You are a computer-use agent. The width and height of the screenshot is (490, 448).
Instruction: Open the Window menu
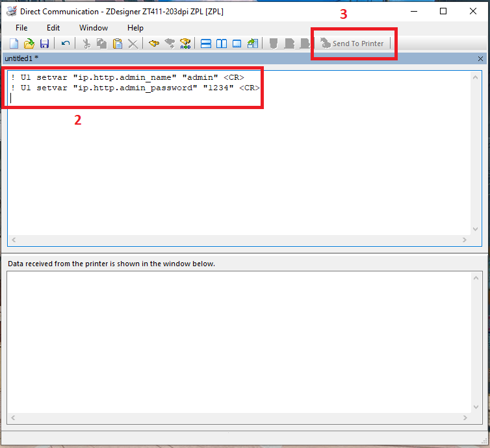click(94, 28)
